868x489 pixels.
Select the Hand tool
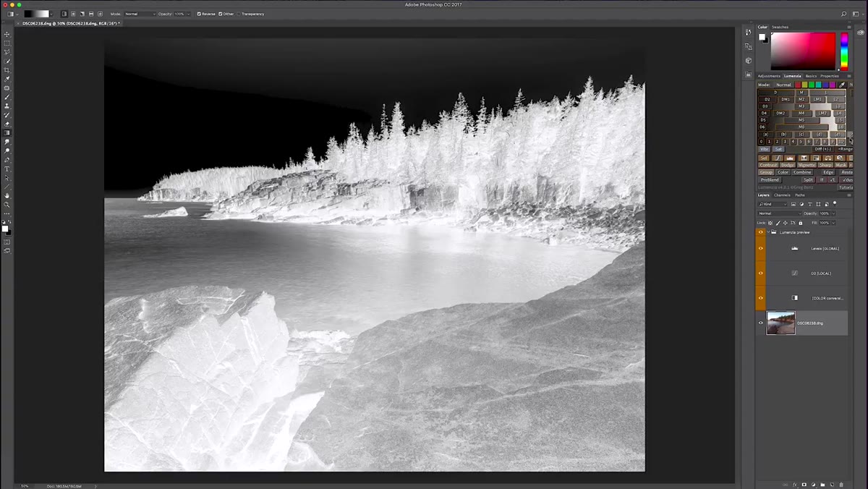[x=7, y=195]
